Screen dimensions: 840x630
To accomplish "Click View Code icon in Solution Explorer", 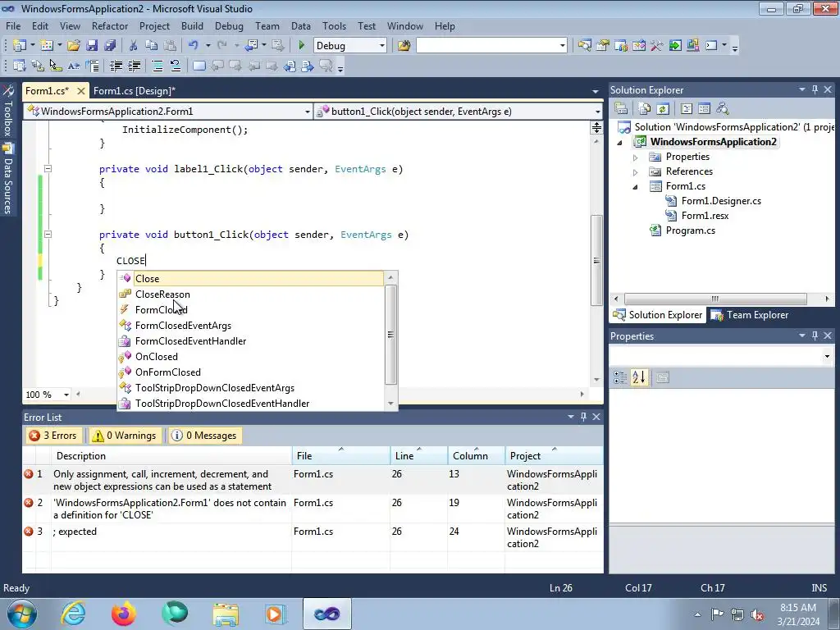I will click(x=687, y=109).
